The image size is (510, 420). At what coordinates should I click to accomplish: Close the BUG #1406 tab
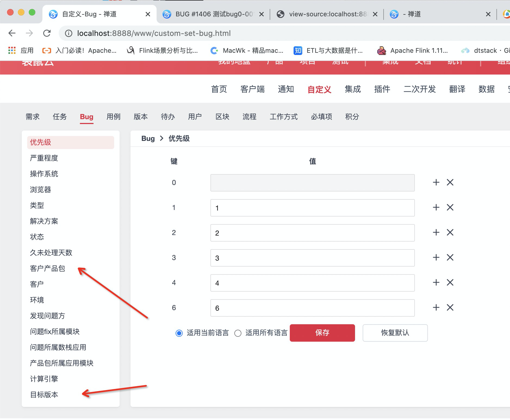click(262, 14)
